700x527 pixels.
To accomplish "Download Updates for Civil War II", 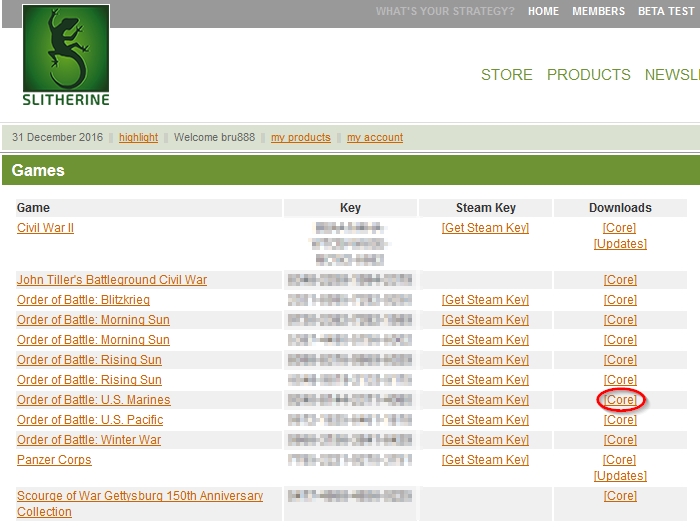I will pyautogui.click(x=620, y=244).
